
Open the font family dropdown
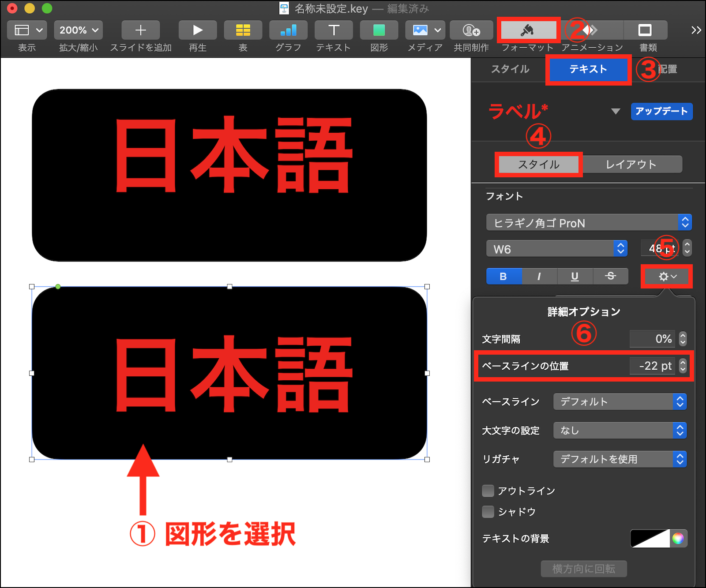tap(589, 223)
